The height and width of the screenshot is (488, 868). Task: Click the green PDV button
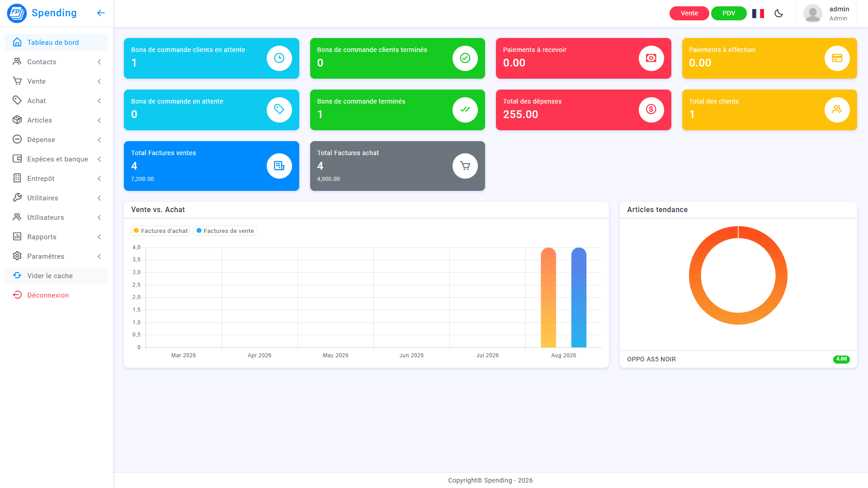point(729,13)
